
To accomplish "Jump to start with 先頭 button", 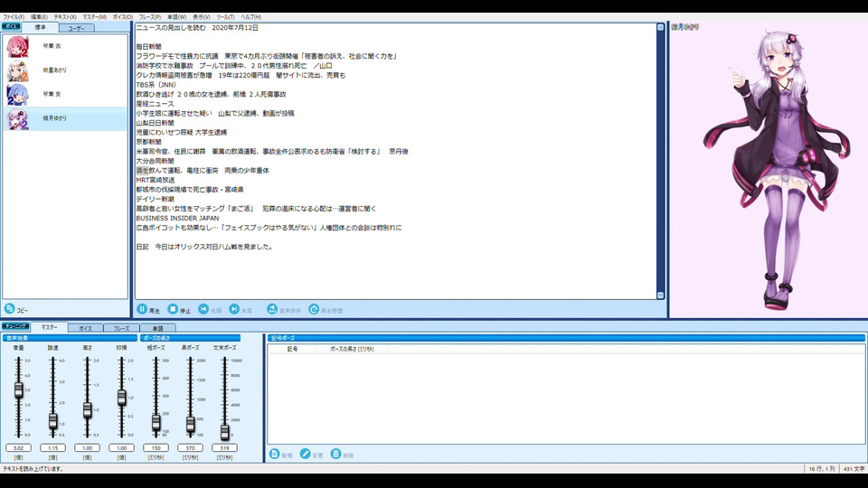I will pyautogui.click(x=210, y=309).
